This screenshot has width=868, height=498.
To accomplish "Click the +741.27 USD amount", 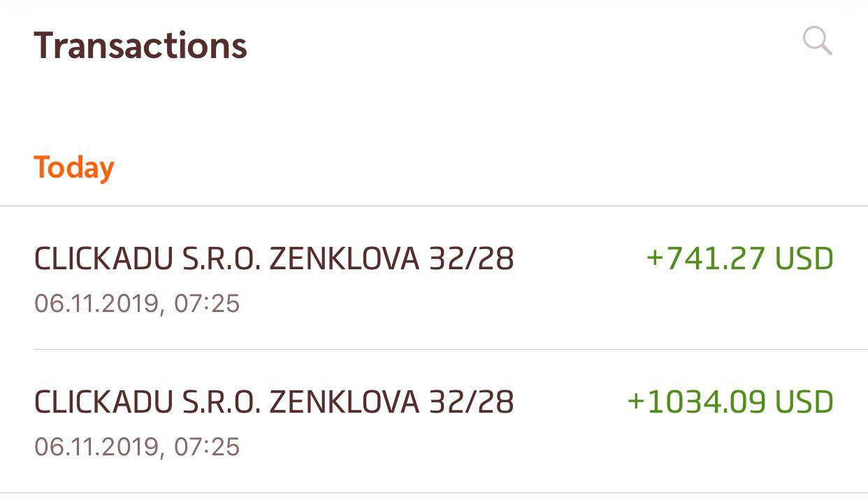I will click(x=740, y=259).
